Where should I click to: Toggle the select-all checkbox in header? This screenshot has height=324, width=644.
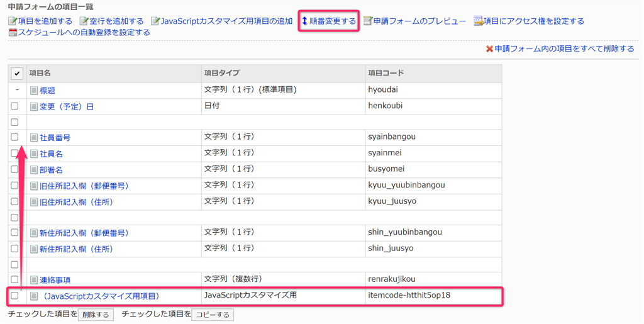click(x=17, y=74)
